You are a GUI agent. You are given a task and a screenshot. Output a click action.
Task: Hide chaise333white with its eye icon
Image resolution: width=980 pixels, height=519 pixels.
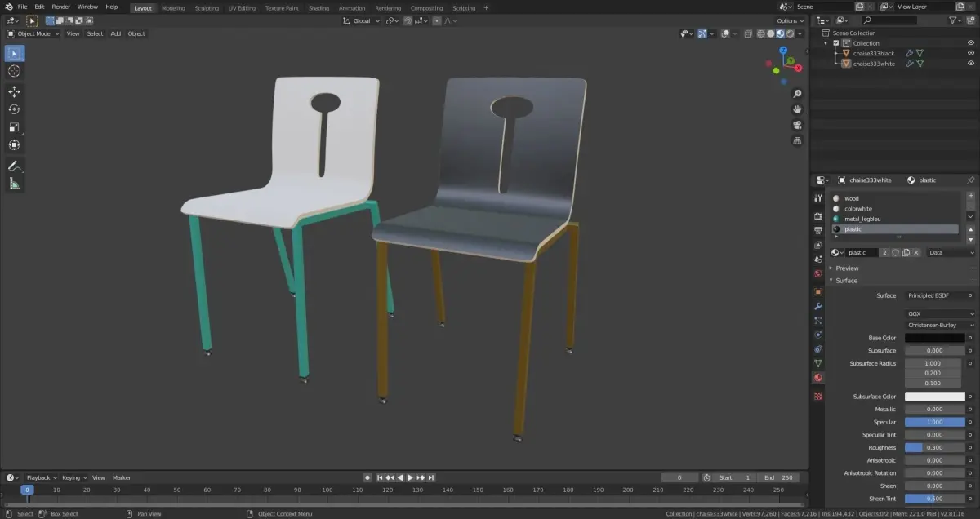tap(971, 64)
